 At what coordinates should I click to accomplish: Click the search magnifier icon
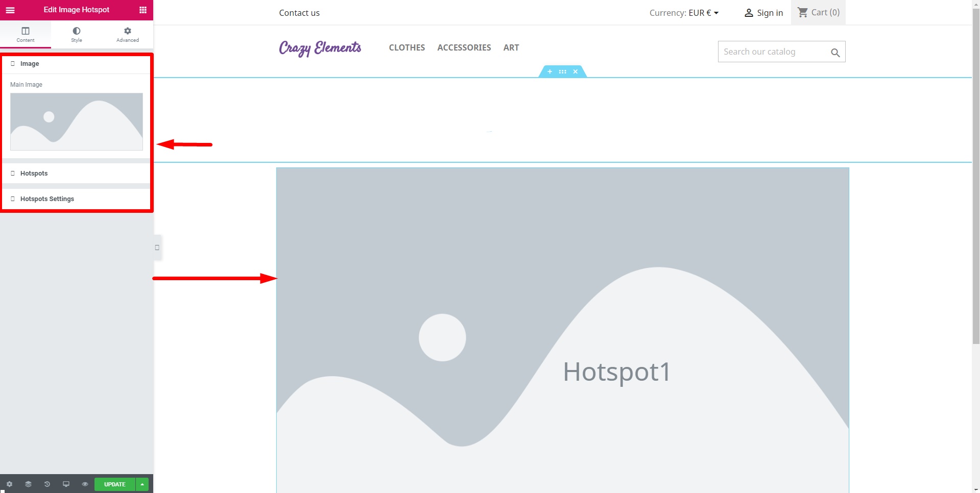click(x=835, y=53)
